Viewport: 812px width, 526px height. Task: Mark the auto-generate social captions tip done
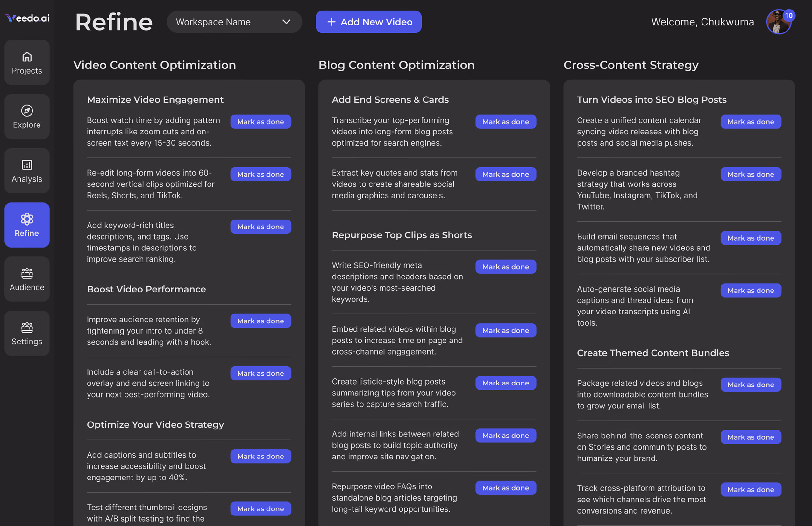coord(751,291)
